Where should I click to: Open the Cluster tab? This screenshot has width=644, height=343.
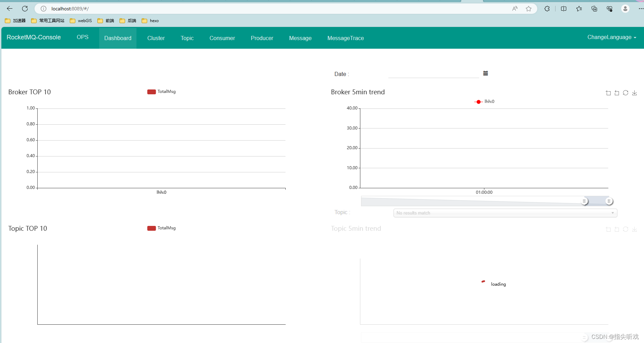[x=156, y=38]
